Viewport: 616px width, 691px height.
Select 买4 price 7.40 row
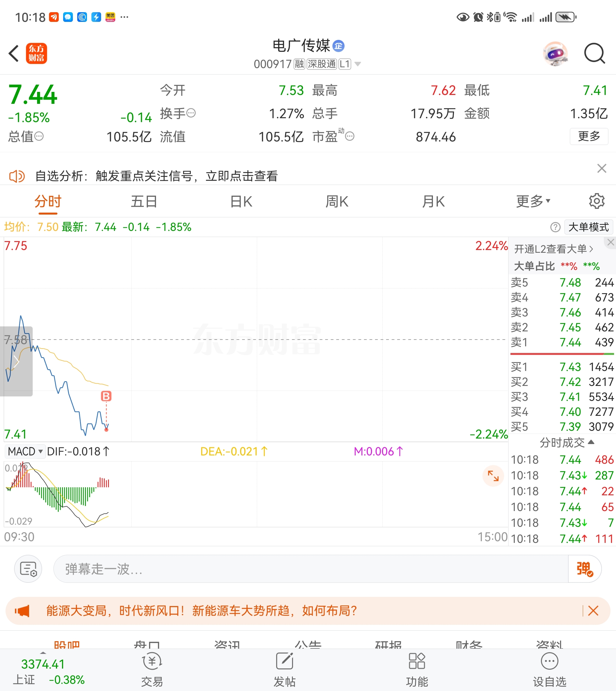tap(562, 412)
